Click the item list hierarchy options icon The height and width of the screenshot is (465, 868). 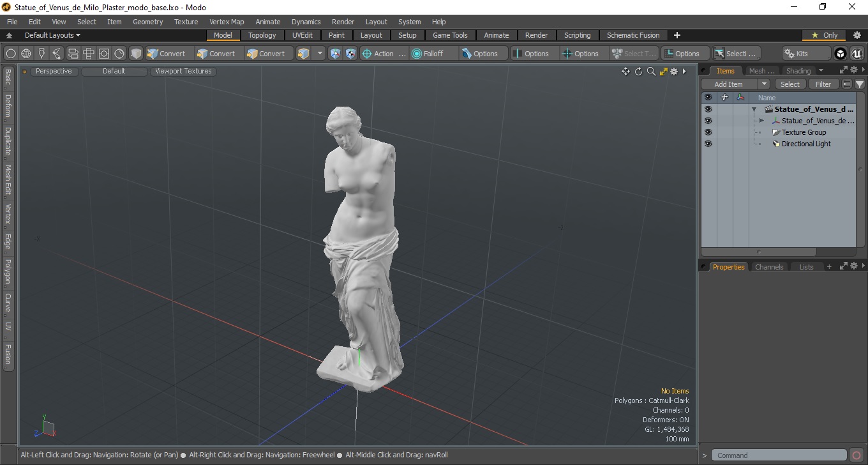click(847, 84)
